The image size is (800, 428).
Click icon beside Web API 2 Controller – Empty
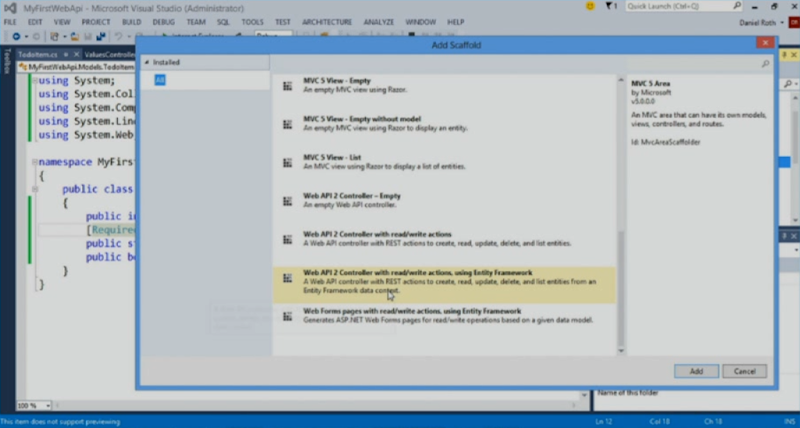tap(288, 201)
